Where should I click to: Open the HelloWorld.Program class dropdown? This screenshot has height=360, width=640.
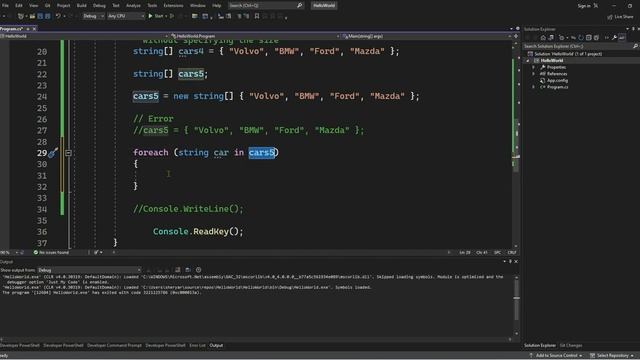(256, 36)
